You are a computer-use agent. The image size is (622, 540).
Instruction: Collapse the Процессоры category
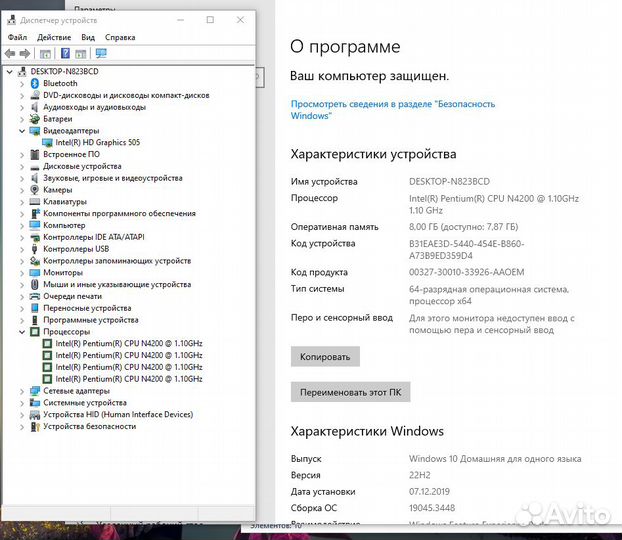point(22,332)
